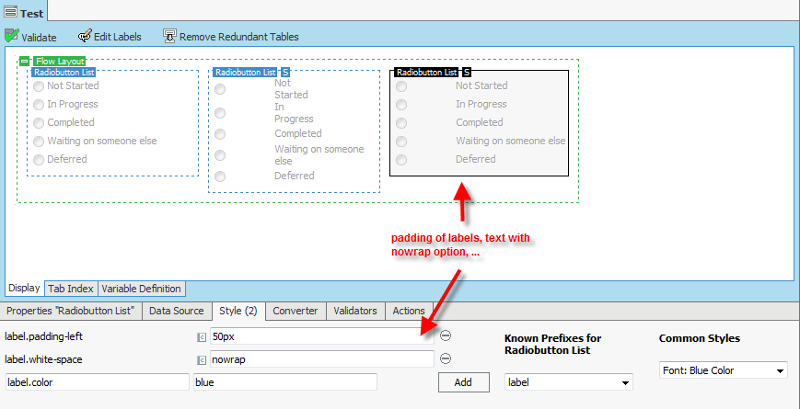Screen dimensions: 800x409
Task: Remove the label.white-space style entry
Action: pyautogui.click(x=446, y=358)
